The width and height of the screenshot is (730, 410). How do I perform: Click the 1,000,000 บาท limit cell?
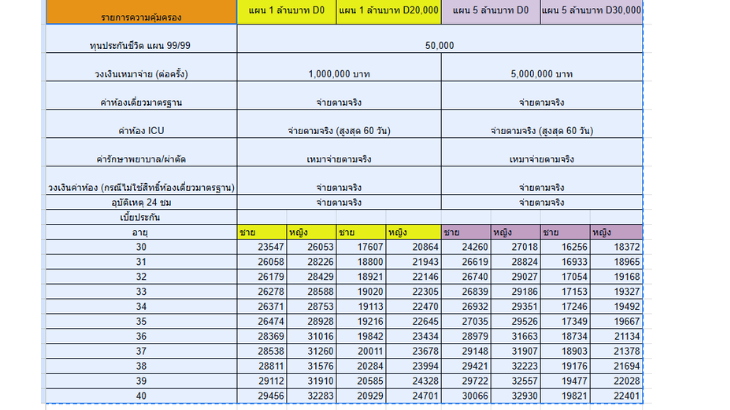(338, 74)
